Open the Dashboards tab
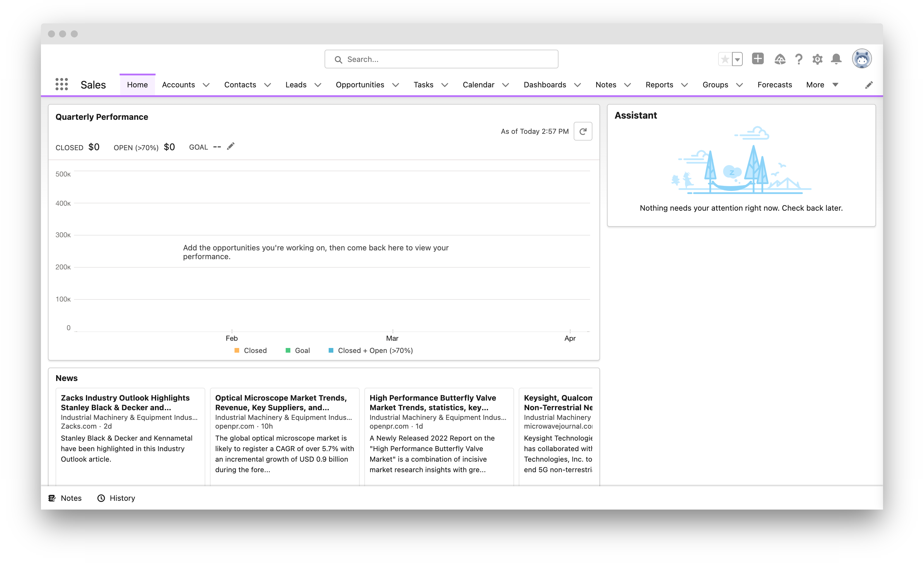Viewport: 924px width, 568px height. pyautogui.click(x=545, y=85)
